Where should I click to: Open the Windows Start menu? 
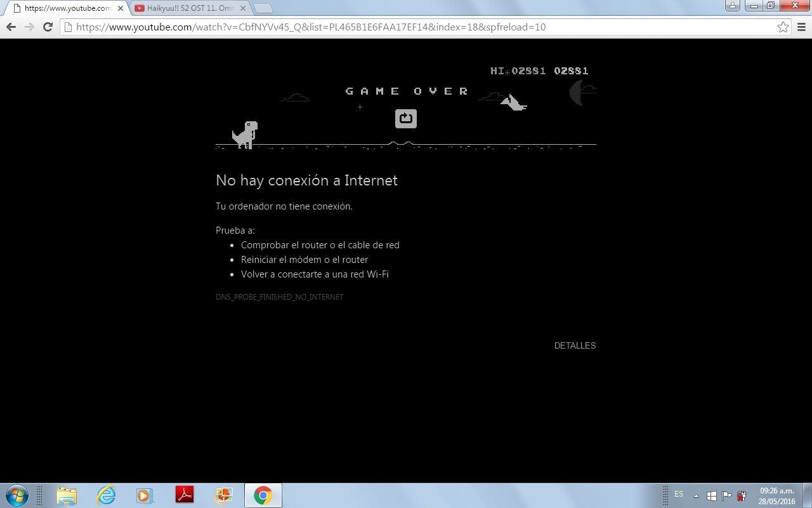pyautogui.click(x=16, y=495)
